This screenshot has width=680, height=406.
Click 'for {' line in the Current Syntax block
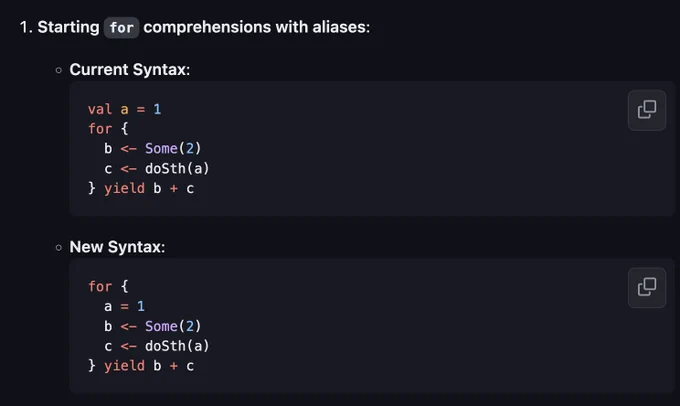point(108,128)
